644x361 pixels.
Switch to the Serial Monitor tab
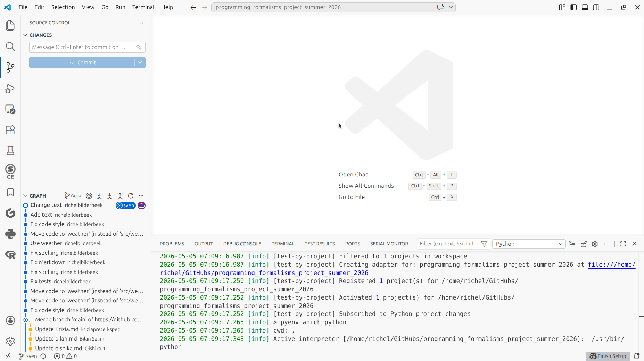tap(389, 244)
